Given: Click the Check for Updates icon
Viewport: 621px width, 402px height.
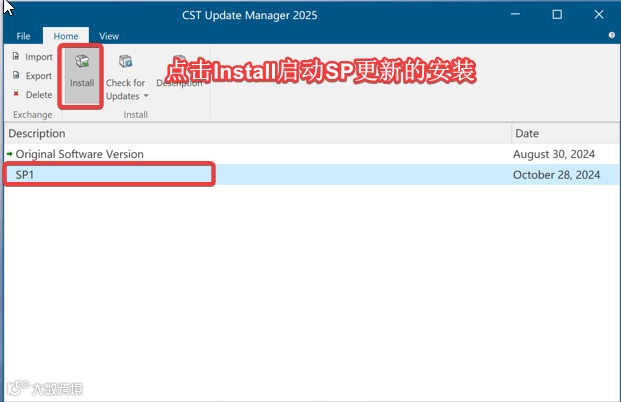Looking at the screenshot, I should coord(126,61).
